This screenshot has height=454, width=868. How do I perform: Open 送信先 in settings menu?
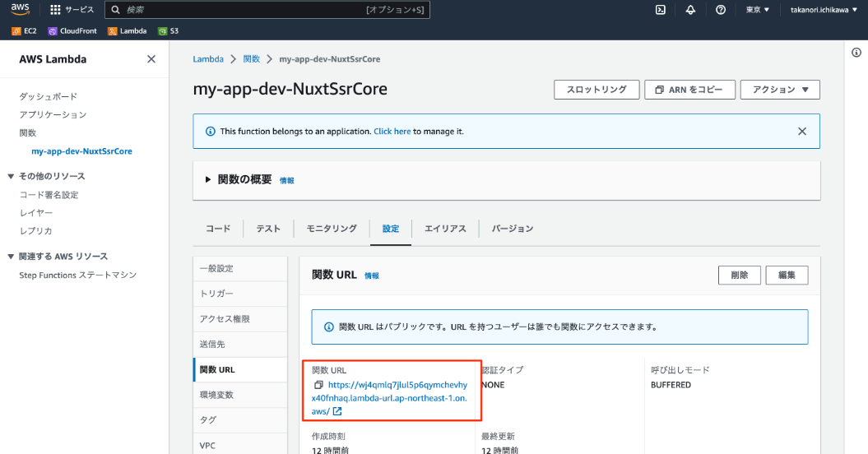click(240, 345)
